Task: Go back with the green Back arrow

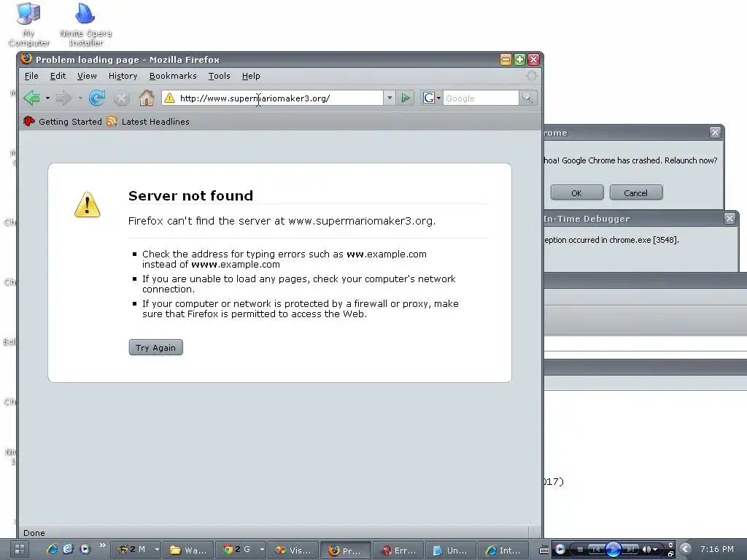Action: click(x=32, y=98)
